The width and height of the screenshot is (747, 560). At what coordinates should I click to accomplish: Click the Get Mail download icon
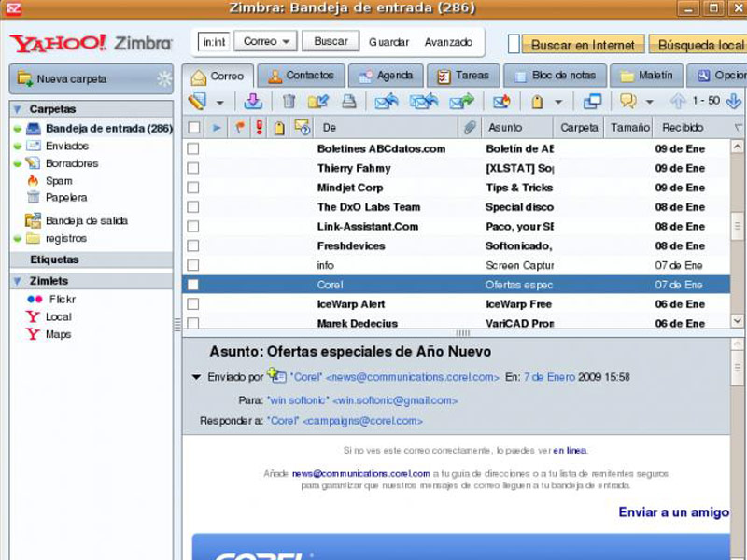[x=253, y=101]
